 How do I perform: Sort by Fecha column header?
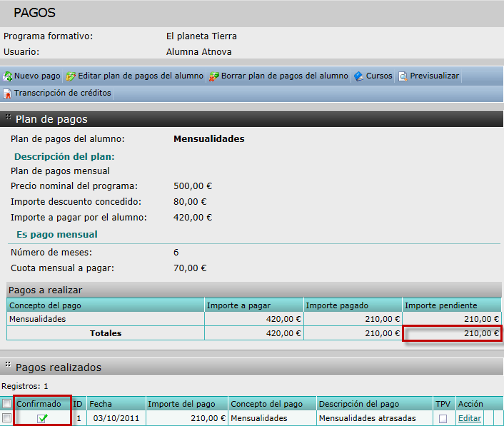[x=101, y=404]
